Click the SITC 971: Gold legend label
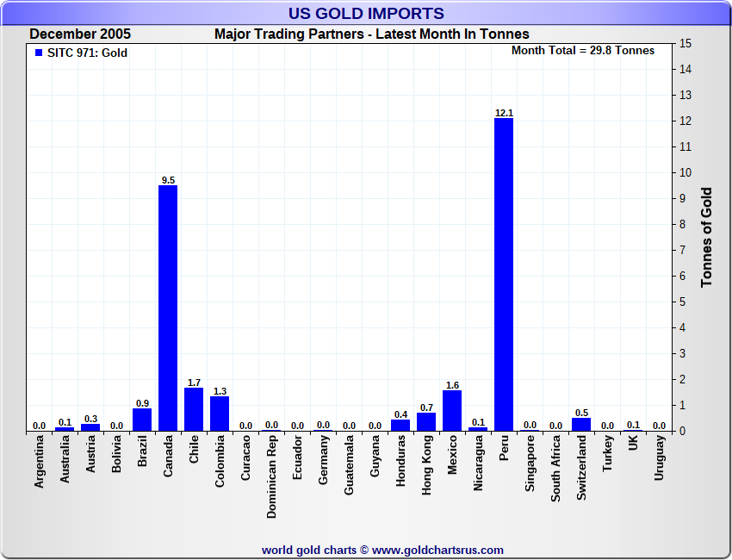Image resolution: width=732 pixels, height=560 pixels. pyautogui.click(x=87, y=53)
